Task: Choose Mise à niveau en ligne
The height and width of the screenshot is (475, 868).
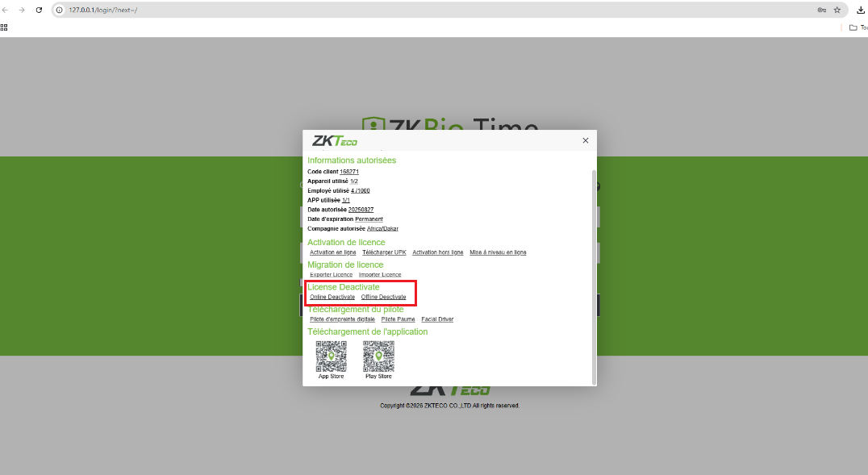Action: [498, 252]
